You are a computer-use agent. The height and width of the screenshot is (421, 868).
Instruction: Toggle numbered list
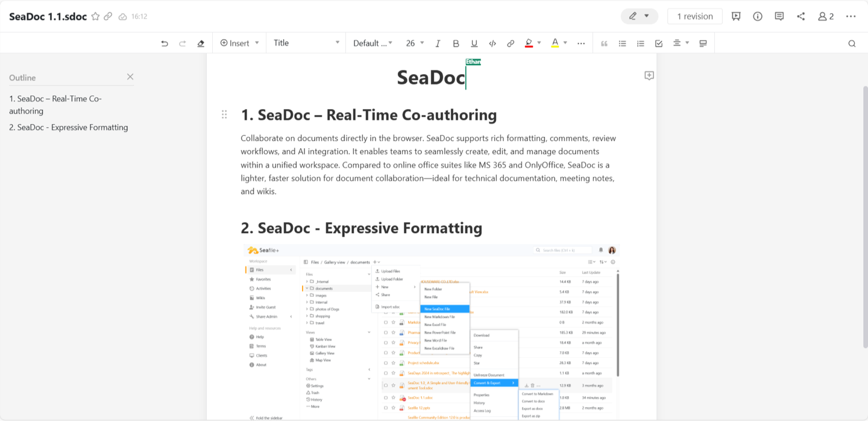(x=641, y=43)
